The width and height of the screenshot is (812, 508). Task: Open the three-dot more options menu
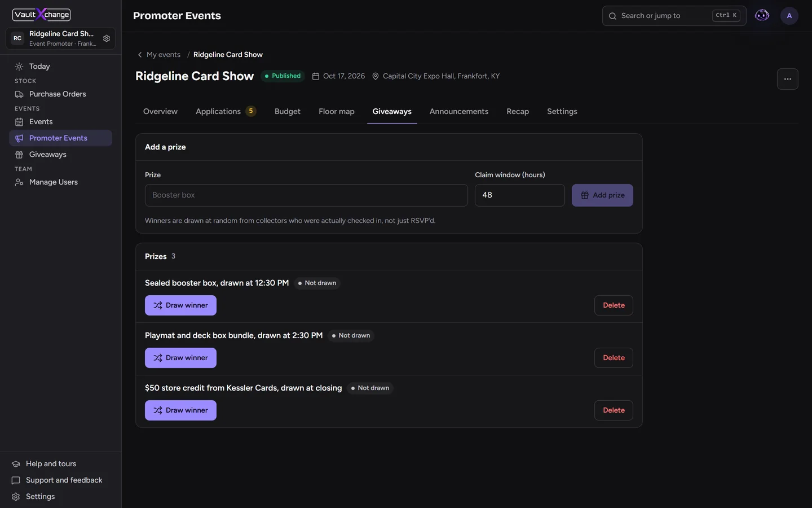click(788, 79)
